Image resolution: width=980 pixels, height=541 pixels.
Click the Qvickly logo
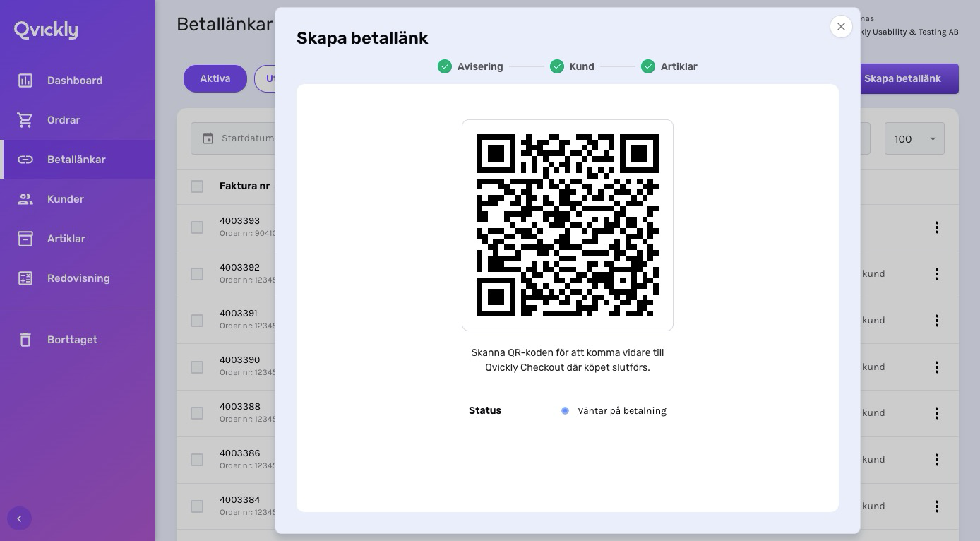[46, 30]
